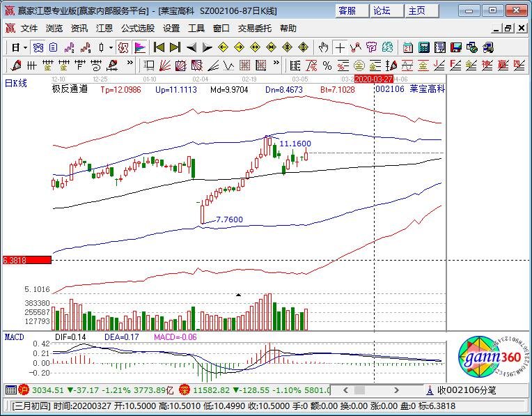Click the yellow diamond horizontal-expand icon
Viewport: 532px width, 416px height.
point(255,47)
